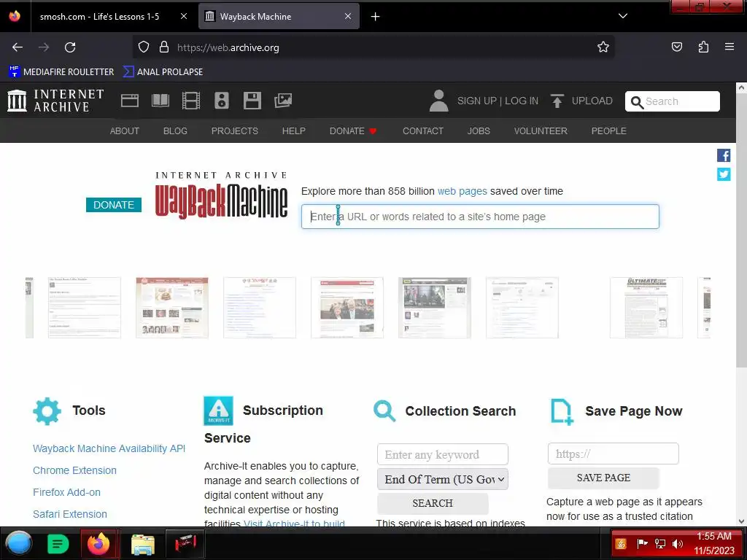The width and height of the screenshot is (747, 560).
Task: Click the Tools gear icon
Action: point(47,411)
